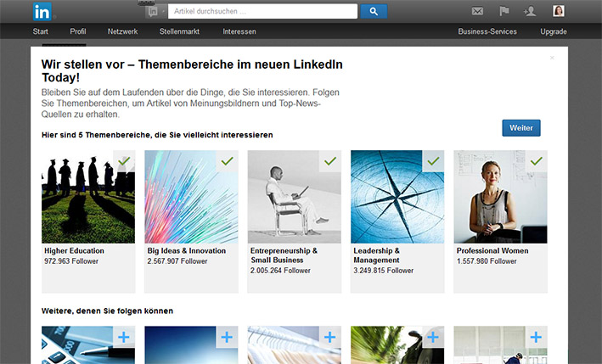This screenshot has height=364, width=602.
Task: Follow the calculator-and-pen topic with plus
Action: 124,337
